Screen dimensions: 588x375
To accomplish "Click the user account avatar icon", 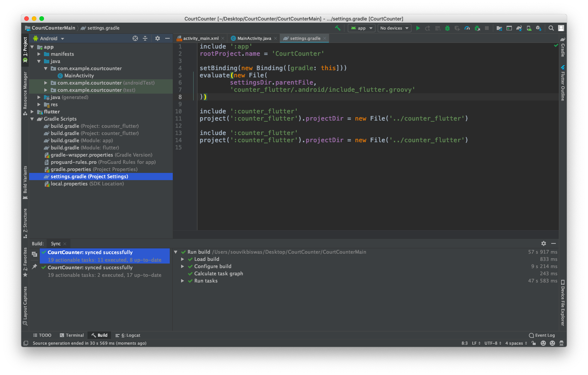I will 561,28.
